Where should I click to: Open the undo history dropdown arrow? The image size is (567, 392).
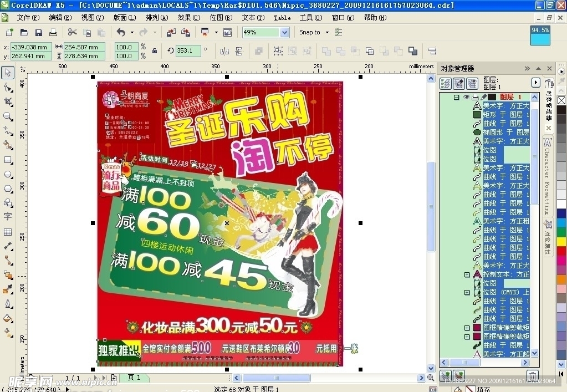(x=132, y=32)
